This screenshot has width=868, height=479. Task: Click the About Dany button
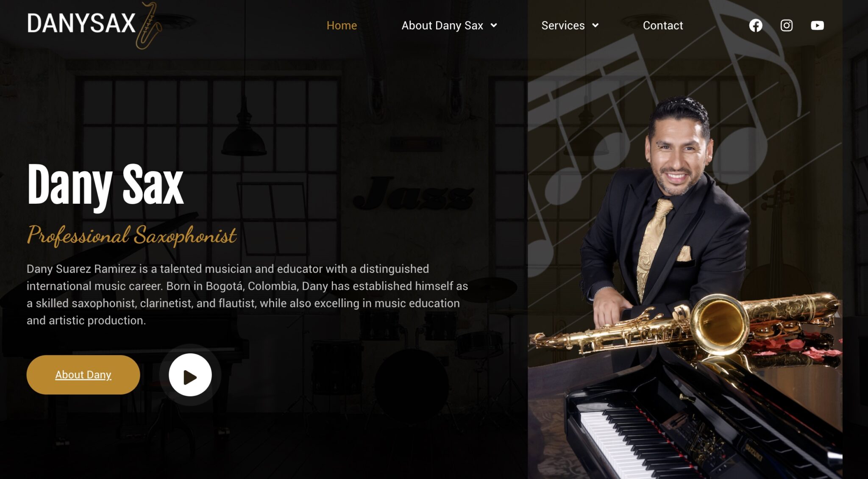pos(83,375)
